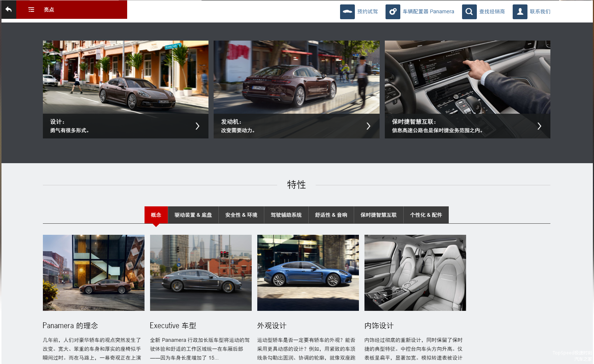Open the Executive 车型 thumbnail image
The image size is (594, 364).
(201, 273)
